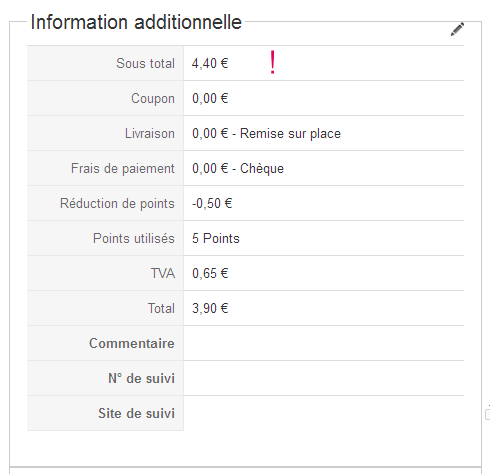The image size is (490, 474).
Task: Click the 'Frais de paiement' label
Action: pyautogui.click(x=123, y=169)
